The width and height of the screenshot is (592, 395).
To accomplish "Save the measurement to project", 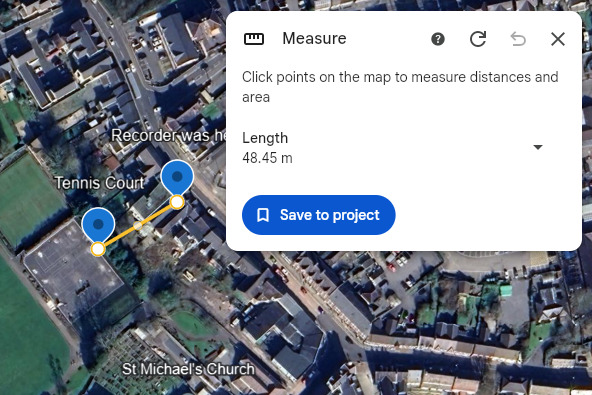I will pyautogui.click(x=318, y=215).
